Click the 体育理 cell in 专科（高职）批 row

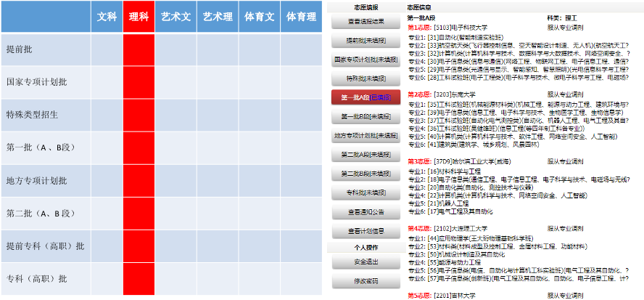(x=302, y=279)
